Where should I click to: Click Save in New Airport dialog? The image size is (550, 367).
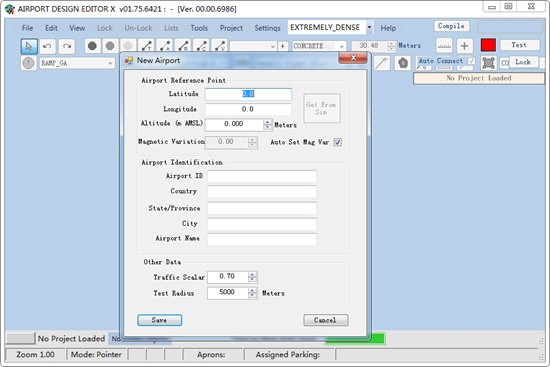[160, 320]
